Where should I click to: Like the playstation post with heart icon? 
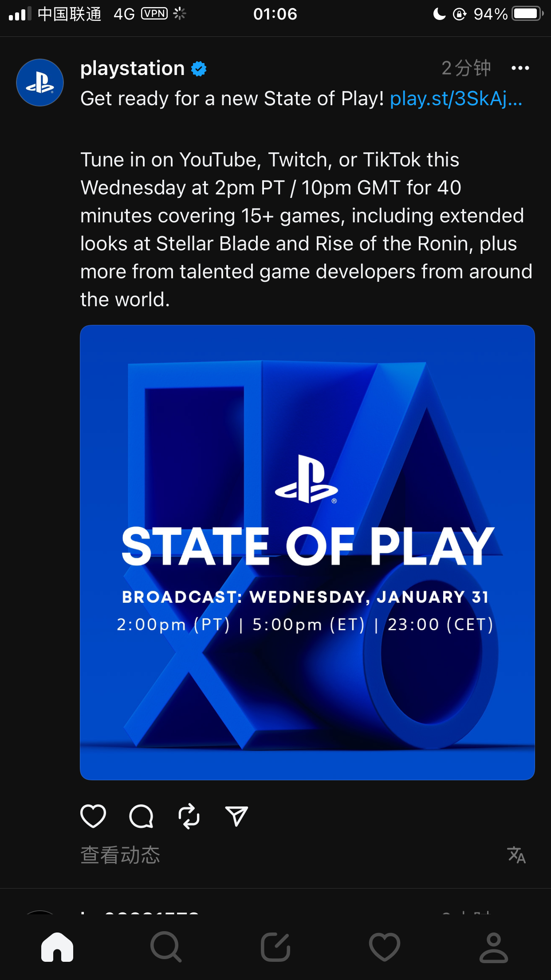pos(93,816)
